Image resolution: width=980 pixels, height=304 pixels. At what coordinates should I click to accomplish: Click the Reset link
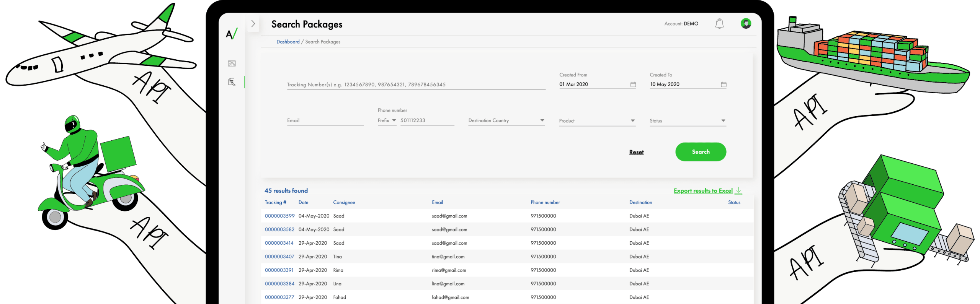coord(636,152)
